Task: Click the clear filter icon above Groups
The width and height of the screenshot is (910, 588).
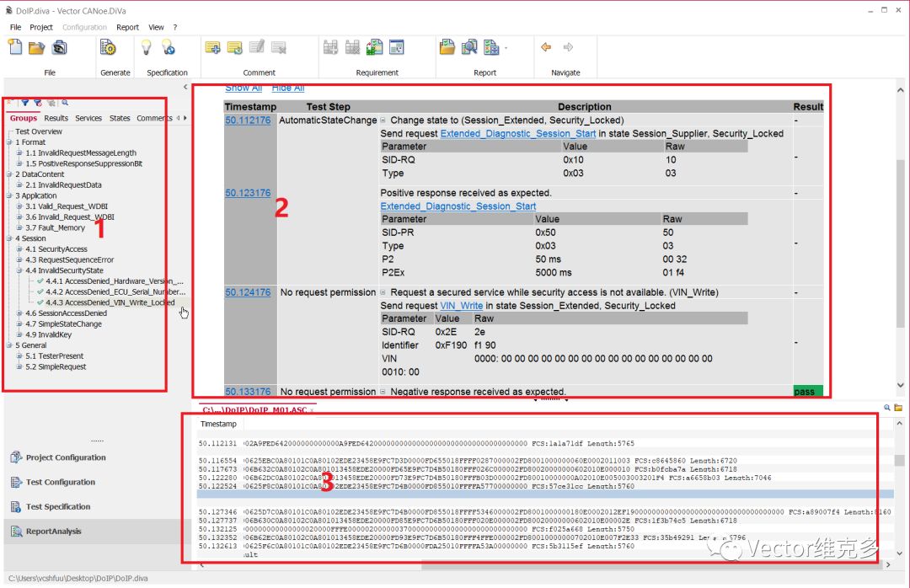Action: click(38, 103)
